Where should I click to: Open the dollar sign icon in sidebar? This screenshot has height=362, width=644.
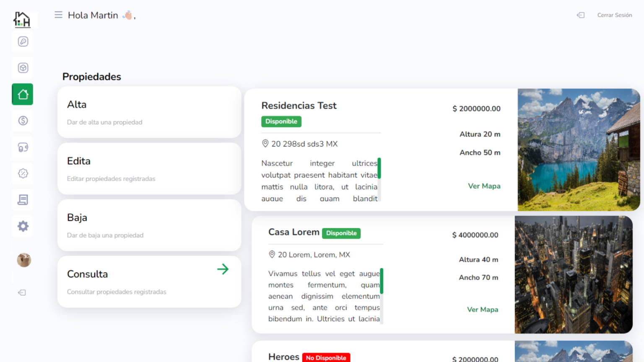tap(23, 121)
